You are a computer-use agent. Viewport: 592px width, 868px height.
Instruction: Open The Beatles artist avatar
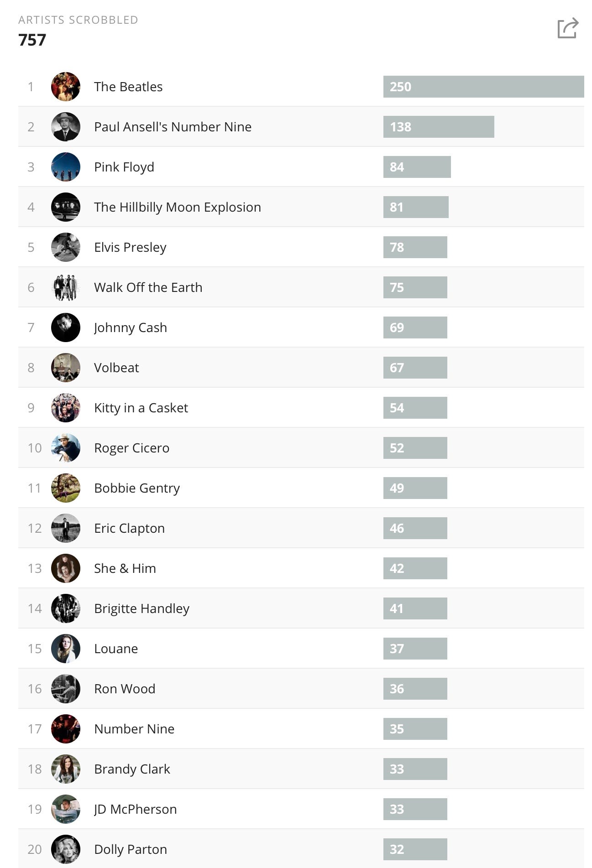pyautogui.click(x=66, y=87)
